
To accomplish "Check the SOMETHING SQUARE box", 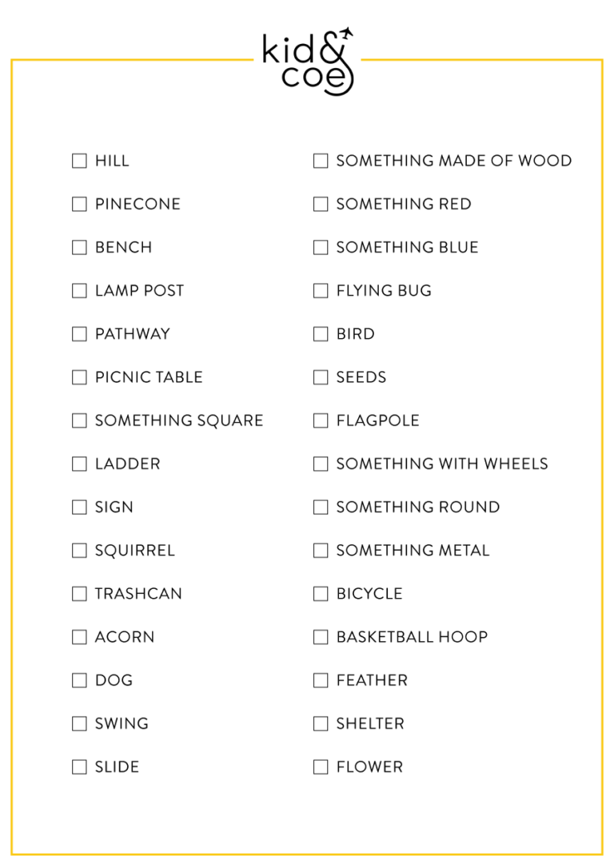I will pyautogui.click(x=79, y=420).
